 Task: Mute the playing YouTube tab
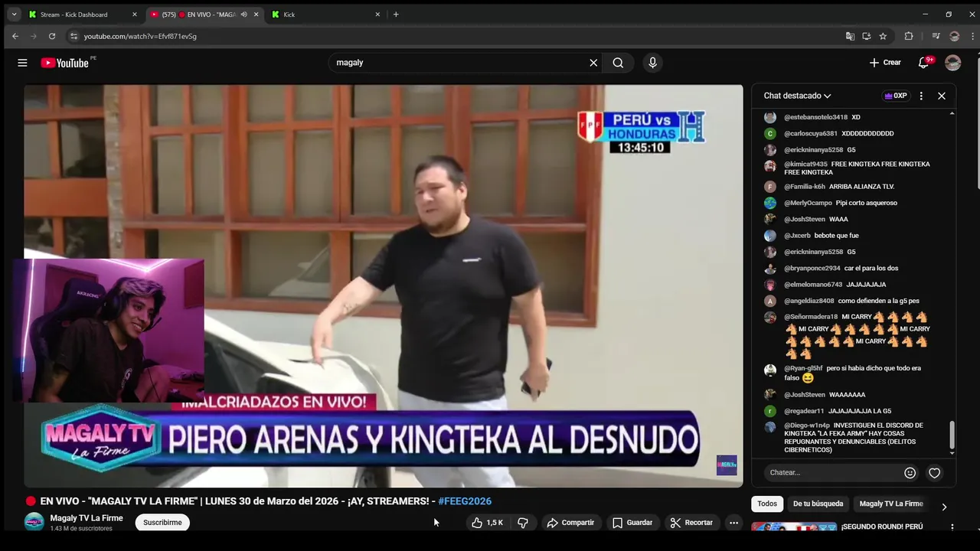coord(243,15)
